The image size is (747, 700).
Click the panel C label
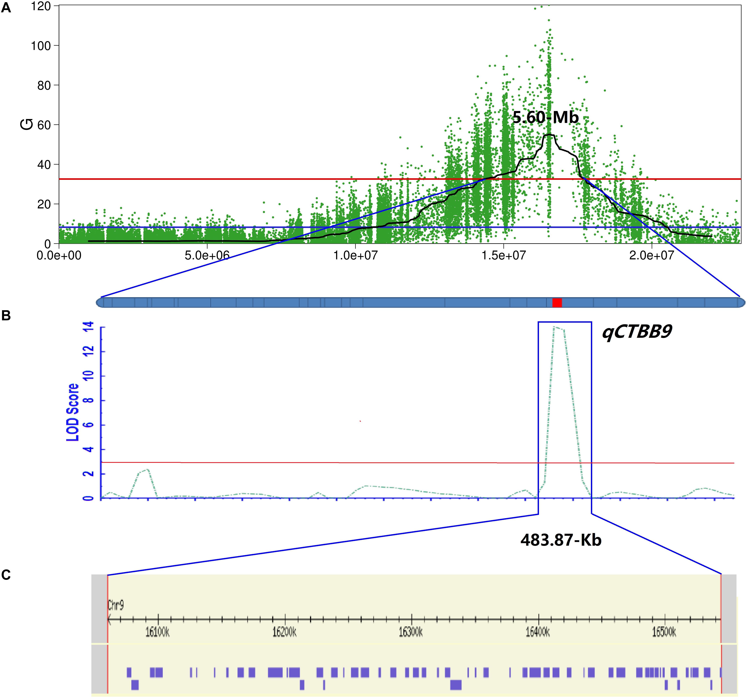point(6,574)
